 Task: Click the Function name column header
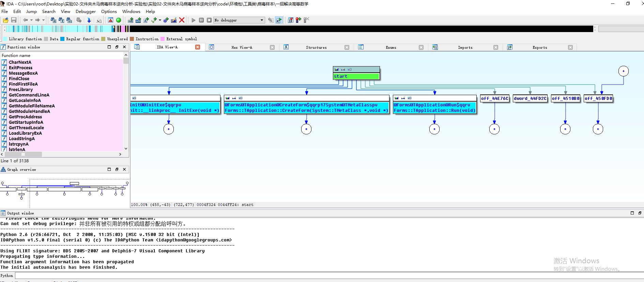coord(61,55)
